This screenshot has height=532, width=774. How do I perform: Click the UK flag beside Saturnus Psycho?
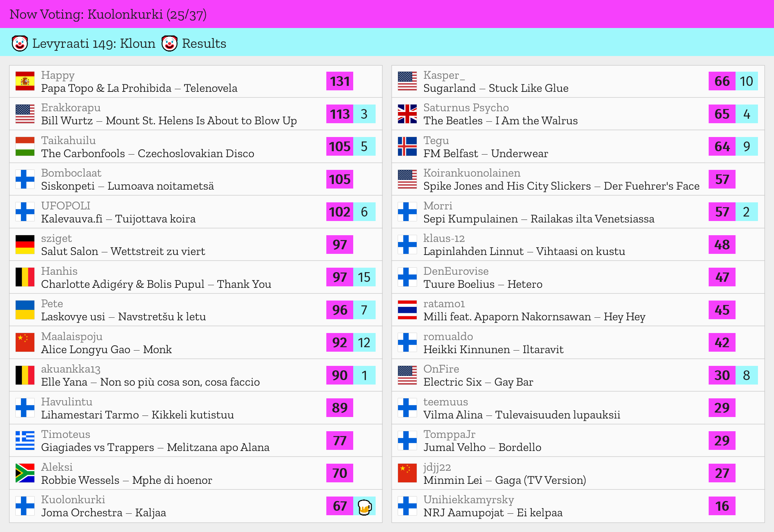coord(407,114)
